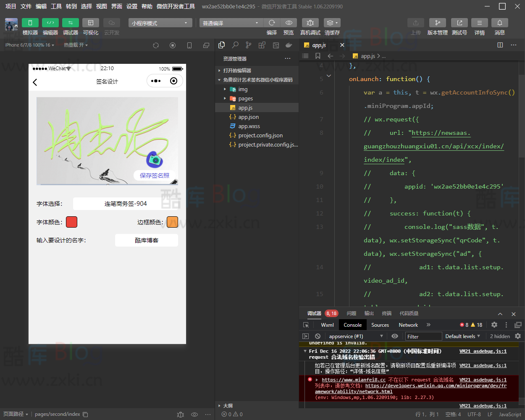Screen dimensions: 525x420
Task: Expand the pages folder in file tree
Action: pyautogui.click(x=245, y=99)
